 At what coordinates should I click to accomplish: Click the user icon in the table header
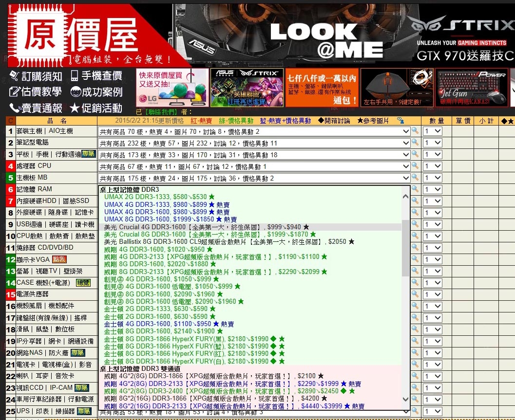tap(401, 121)
